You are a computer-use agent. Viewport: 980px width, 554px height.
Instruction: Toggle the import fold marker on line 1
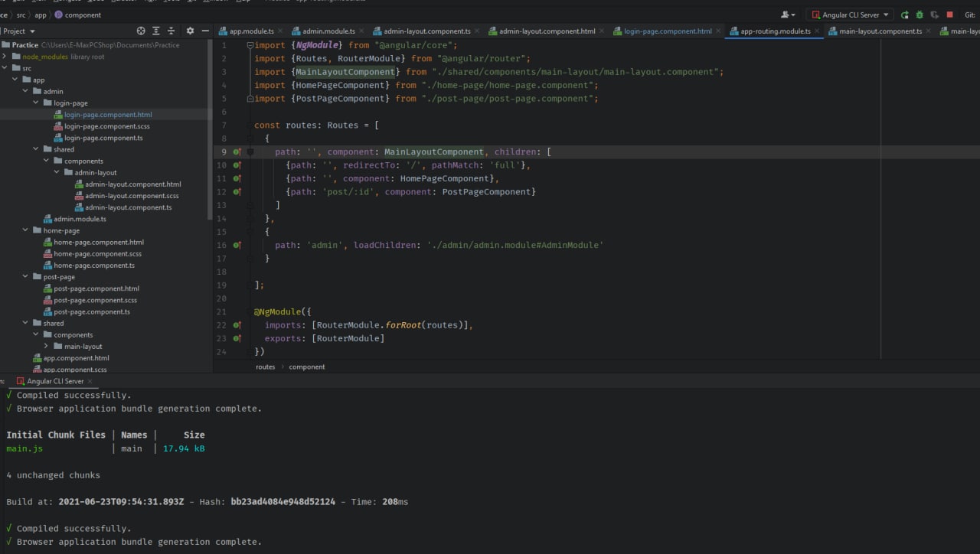pos(250,45)
